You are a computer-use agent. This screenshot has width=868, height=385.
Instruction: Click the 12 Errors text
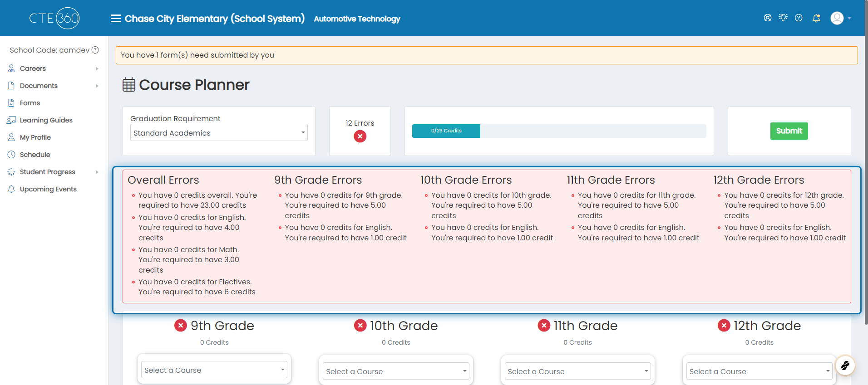[x=360, y=123]
